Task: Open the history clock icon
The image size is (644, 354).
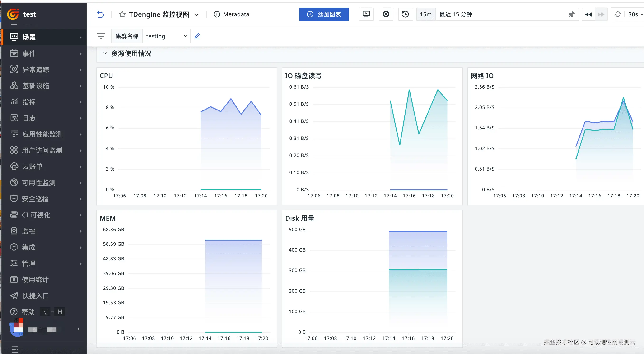Action: point(405,14)
